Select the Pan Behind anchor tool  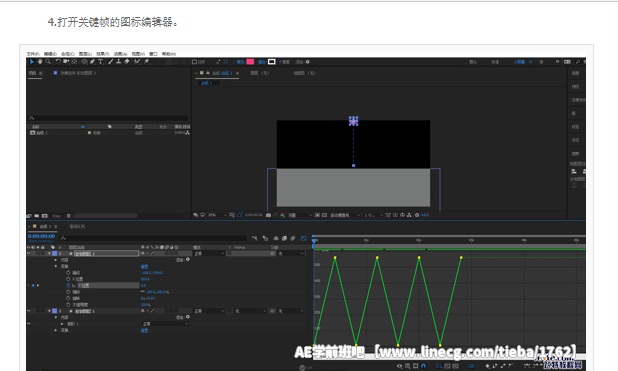click(x=74, y=62)
